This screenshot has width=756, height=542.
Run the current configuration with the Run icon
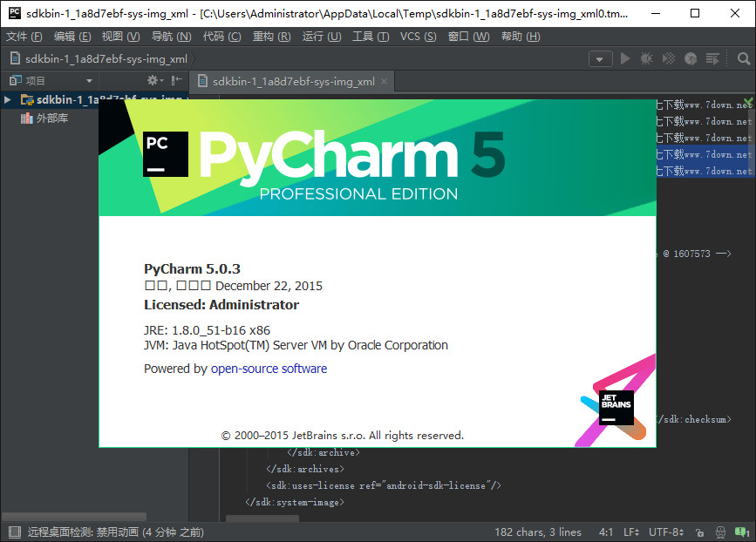click(626, 57)
